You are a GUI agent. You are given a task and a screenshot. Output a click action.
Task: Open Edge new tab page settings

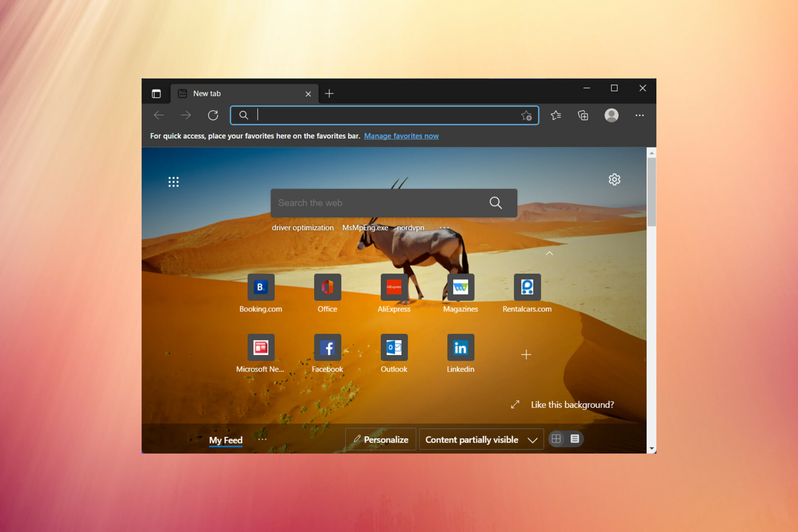(615, 179)
